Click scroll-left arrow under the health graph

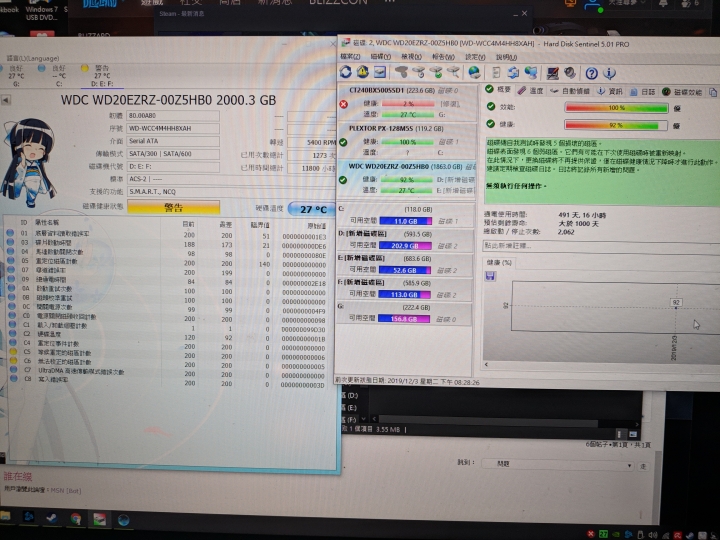point(486,364)
